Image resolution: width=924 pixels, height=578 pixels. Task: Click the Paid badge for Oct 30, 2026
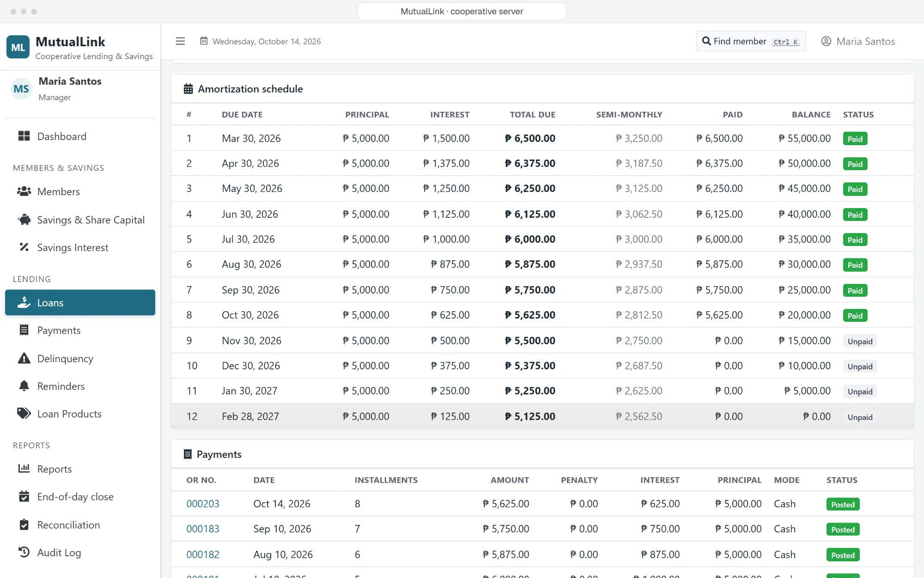click(x=855, y=315)
